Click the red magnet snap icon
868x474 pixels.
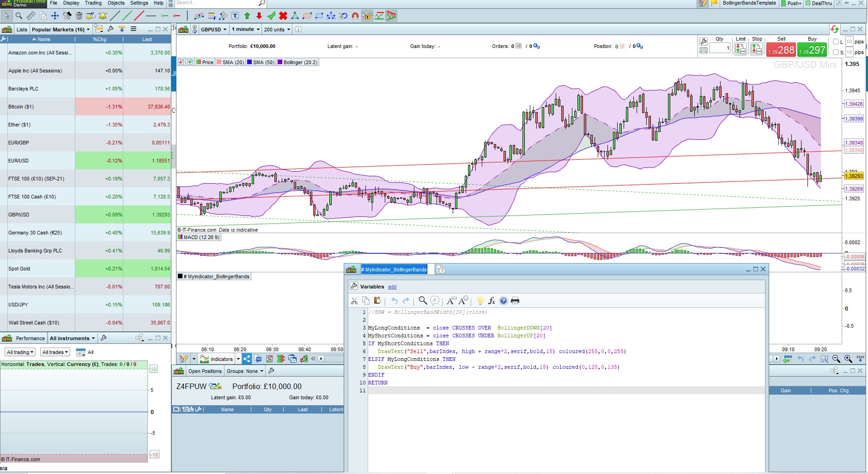pos(355,16)
